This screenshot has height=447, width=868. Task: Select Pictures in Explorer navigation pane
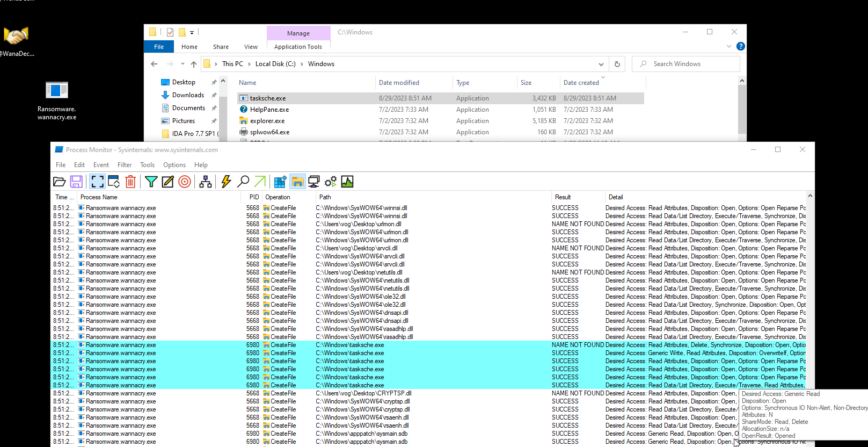click(x=184, y=121)
